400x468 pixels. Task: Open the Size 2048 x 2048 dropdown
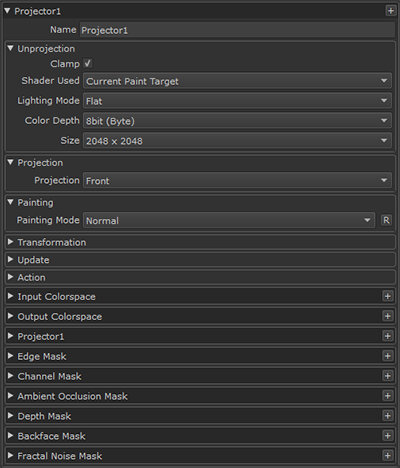tap(237, 141)
